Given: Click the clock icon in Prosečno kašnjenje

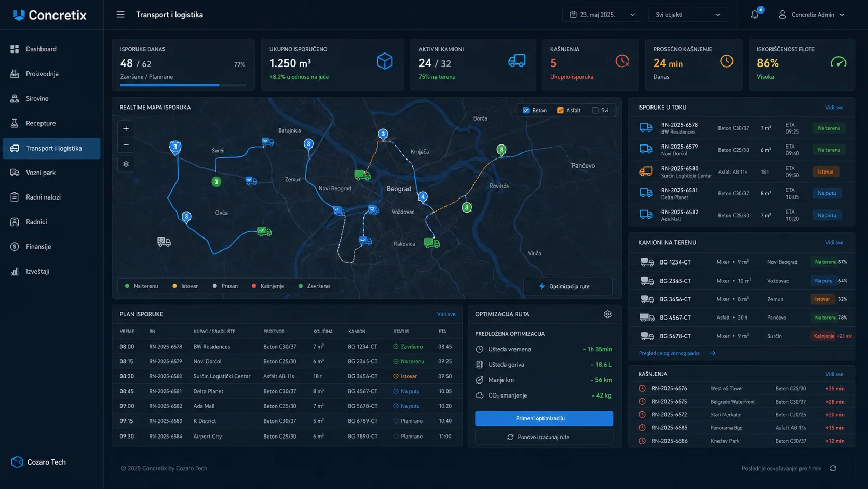Looking at the screenshot, I should tap(726, 61).
